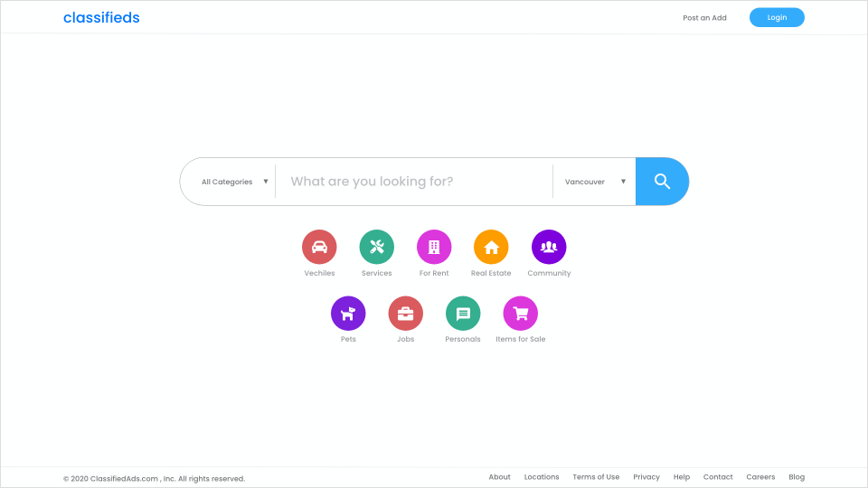Select the Pets dog icon

point(348,314)
